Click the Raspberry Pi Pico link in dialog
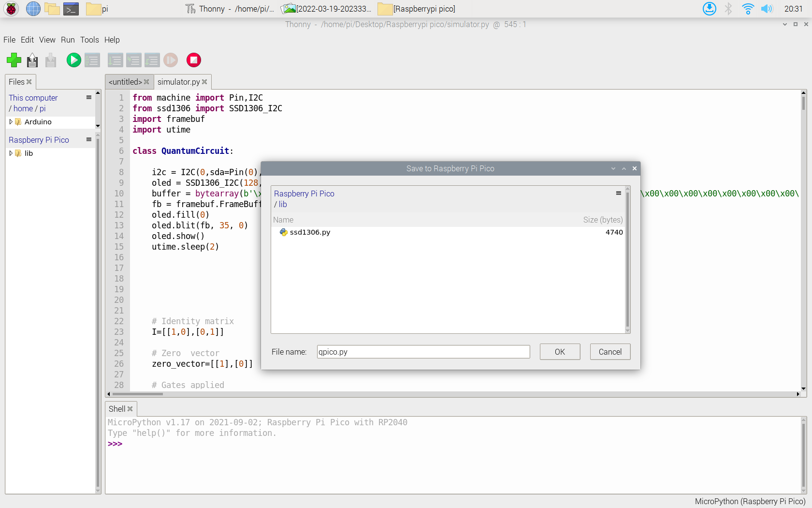This screenshot has height=508, width=812. click(304, 194)
